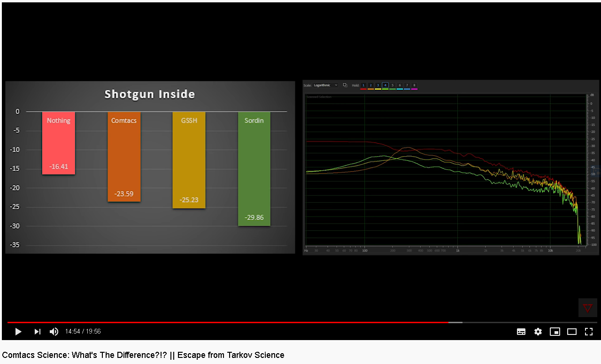Viewport: 601px width, 364px height.
Task: Switch to miniplayer mode
Action: pos(555,332)
